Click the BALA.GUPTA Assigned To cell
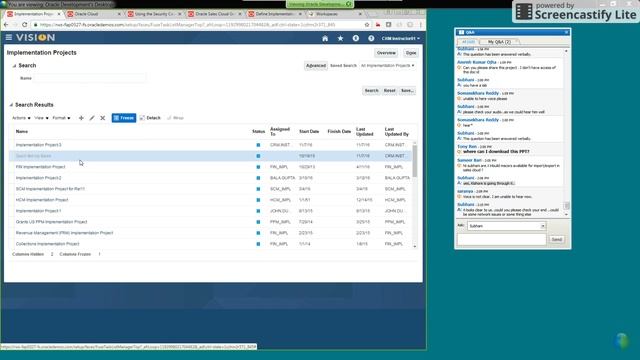640x360 pixels. pyautogui.click(x=282, y=178)
